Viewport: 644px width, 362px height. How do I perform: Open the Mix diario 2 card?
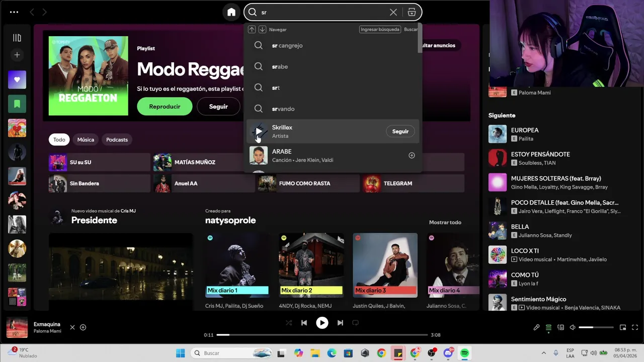pyautogui.click(x=311, y=271)
